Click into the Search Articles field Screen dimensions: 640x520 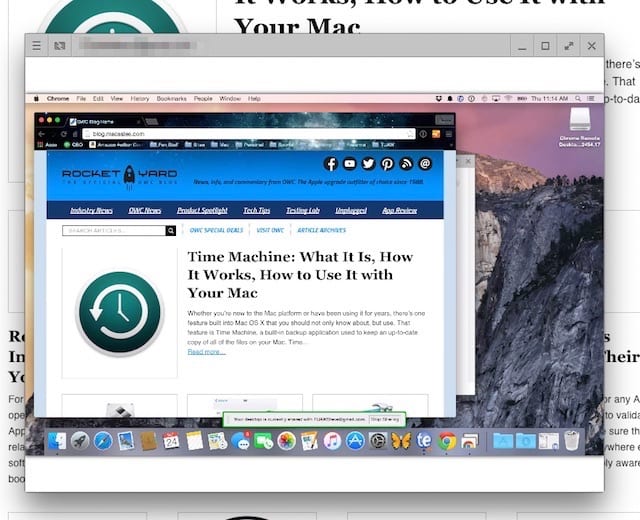(x=112, y=230)
